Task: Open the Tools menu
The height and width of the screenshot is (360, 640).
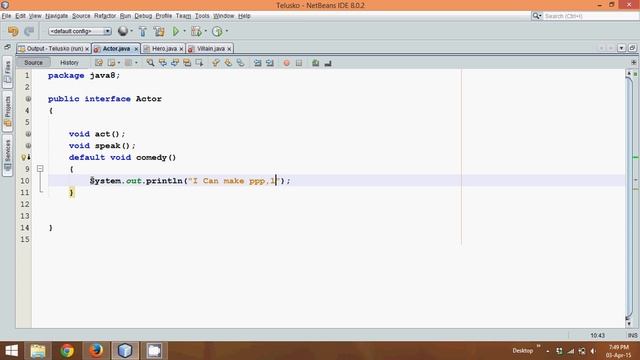Action: pyautogui.click(x=202, y=16)
